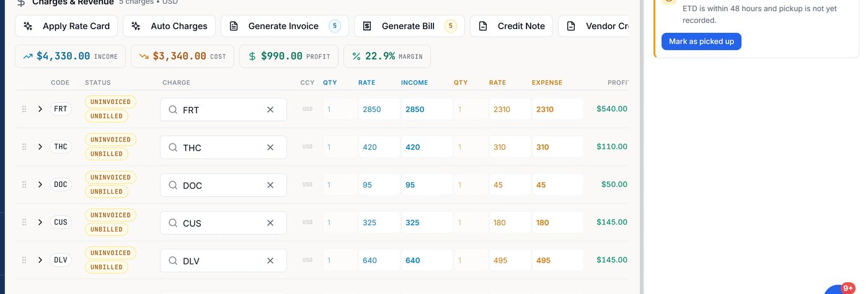The image size is (868, 294).
Task: Edit the FRT income rate 2850
Action: (379, 109)
